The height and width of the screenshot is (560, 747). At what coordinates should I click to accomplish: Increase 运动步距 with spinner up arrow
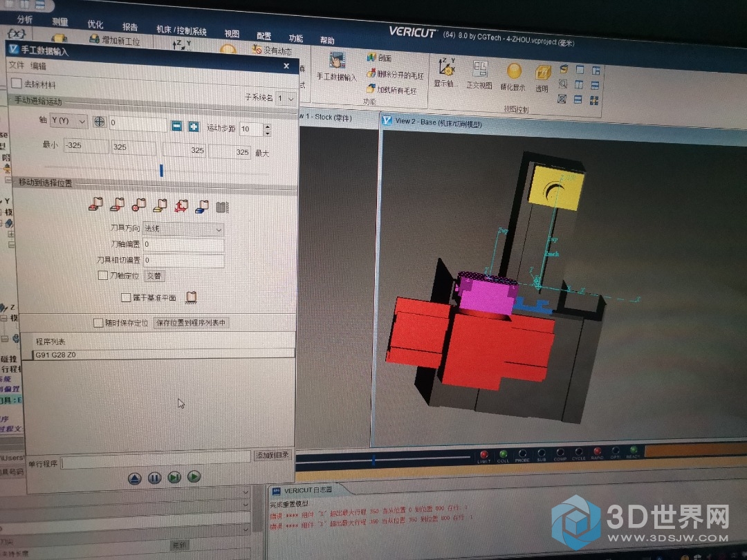click(x=267, y=127)
